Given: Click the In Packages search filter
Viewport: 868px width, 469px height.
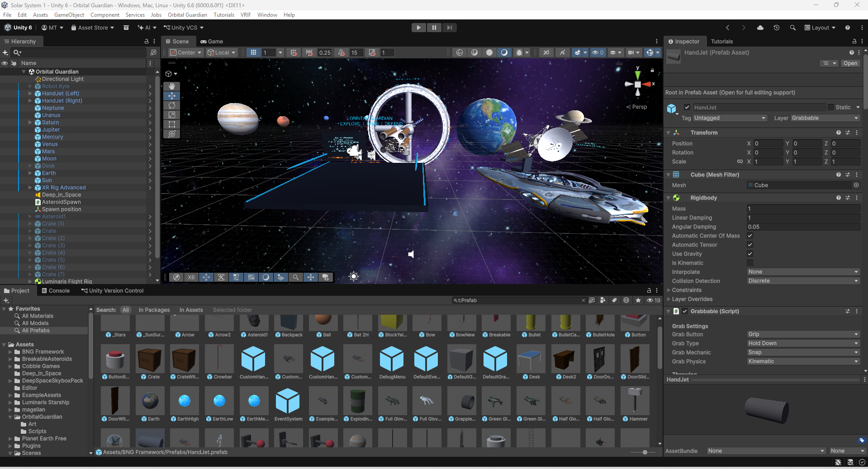Looking at the screenshot, I should [154, 310].
